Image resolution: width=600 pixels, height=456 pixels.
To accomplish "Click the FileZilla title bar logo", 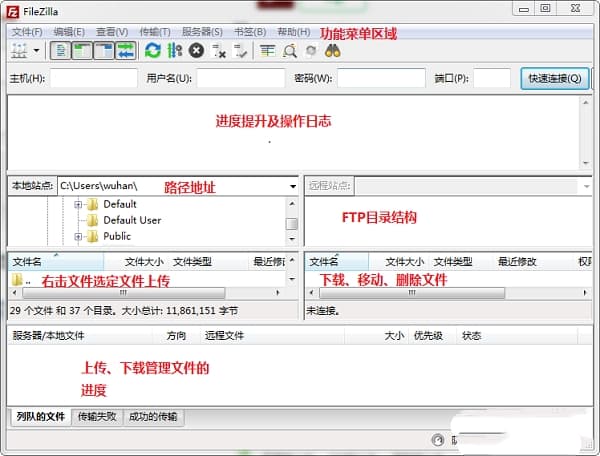I will click(x=13, y=12).
